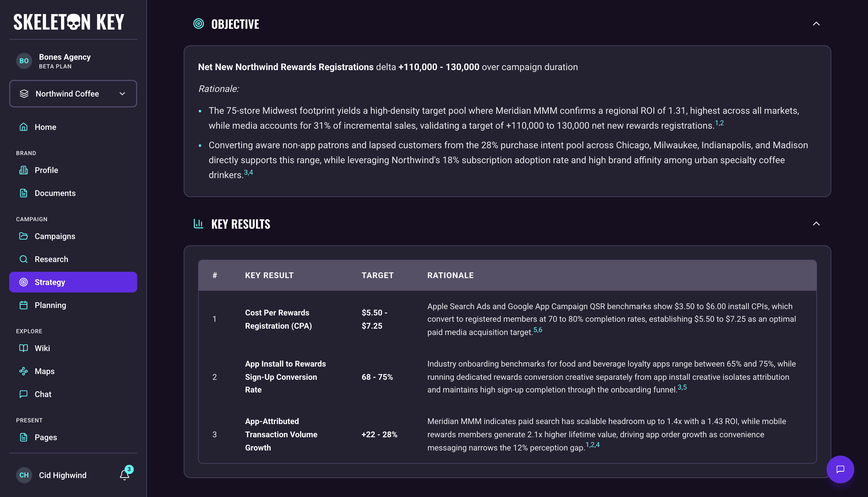Collapse the Objective section with its chevron
868x497 pixels.
(x=816, y=24)
